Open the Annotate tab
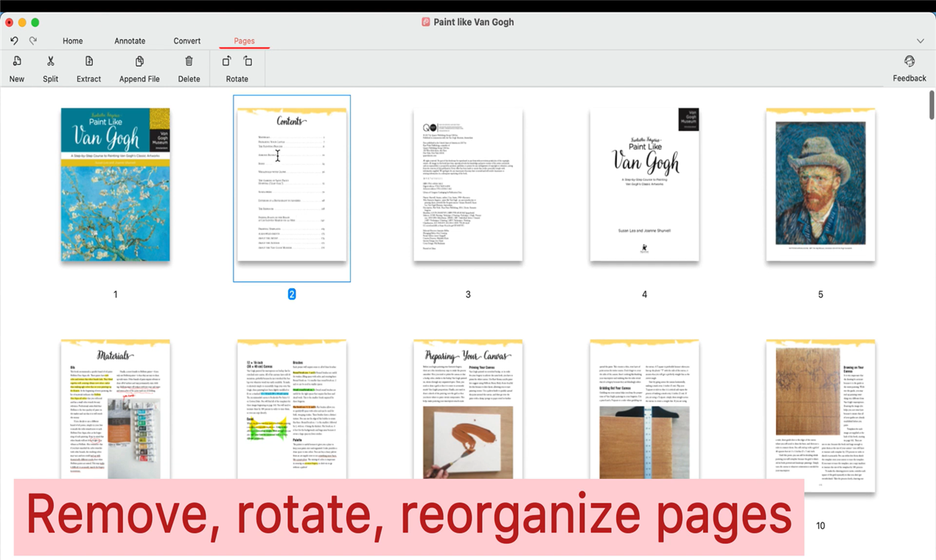The image size is (936, 560). (130, 41)
